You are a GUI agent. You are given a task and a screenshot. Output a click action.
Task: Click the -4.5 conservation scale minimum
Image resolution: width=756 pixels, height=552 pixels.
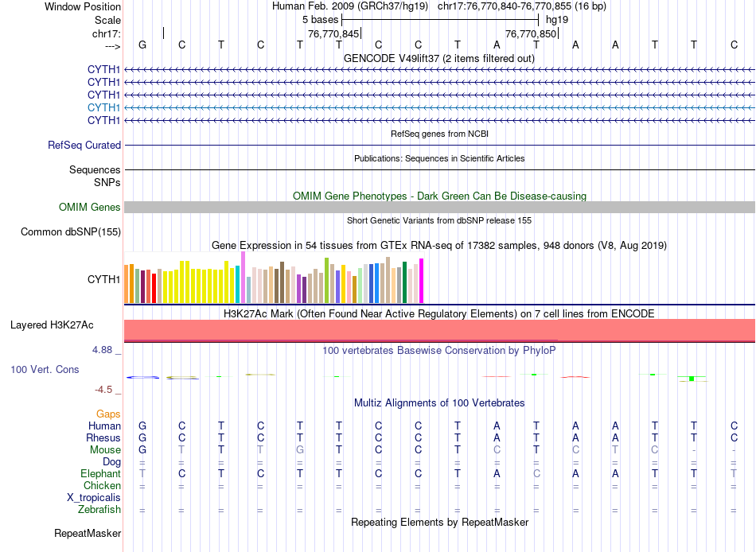103,390
